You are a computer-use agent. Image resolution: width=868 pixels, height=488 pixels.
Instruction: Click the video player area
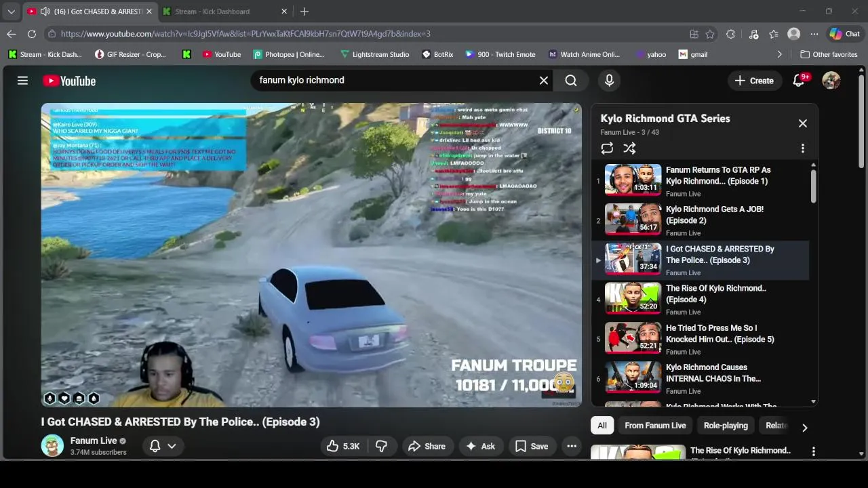click(311, 255)
